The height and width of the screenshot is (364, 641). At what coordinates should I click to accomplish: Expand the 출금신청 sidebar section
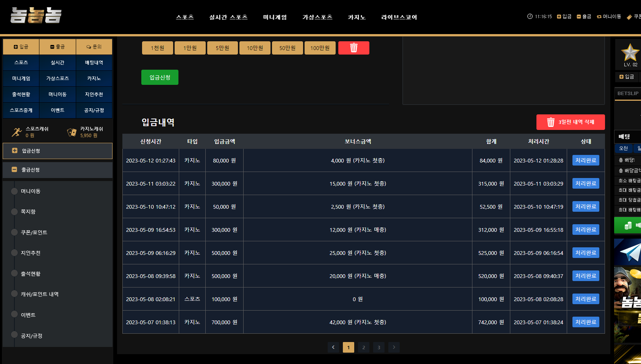coord(58,170)
